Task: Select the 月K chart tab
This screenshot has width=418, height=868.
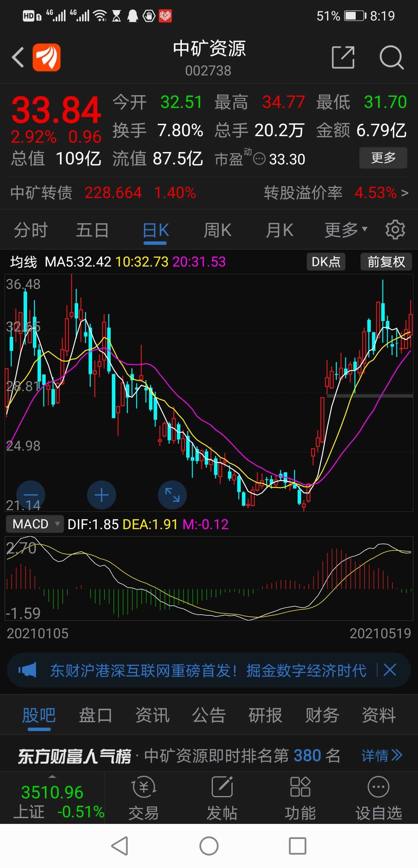Action: 279,230
